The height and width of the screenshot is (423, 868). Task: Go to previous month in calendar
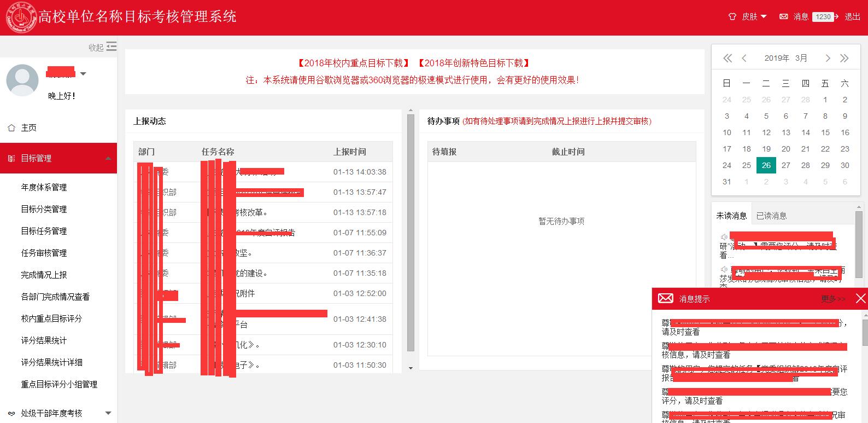[744, 58]
